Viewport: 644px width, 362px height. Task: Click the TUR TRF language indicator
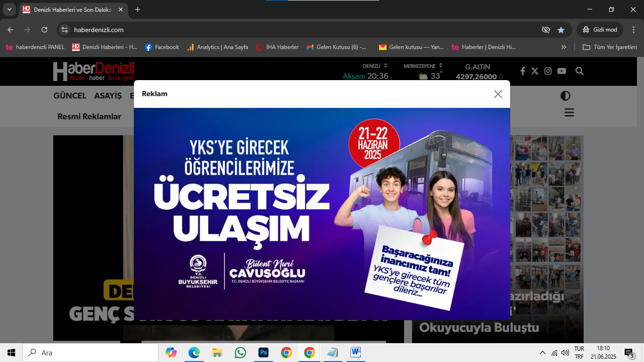(579, 353)
